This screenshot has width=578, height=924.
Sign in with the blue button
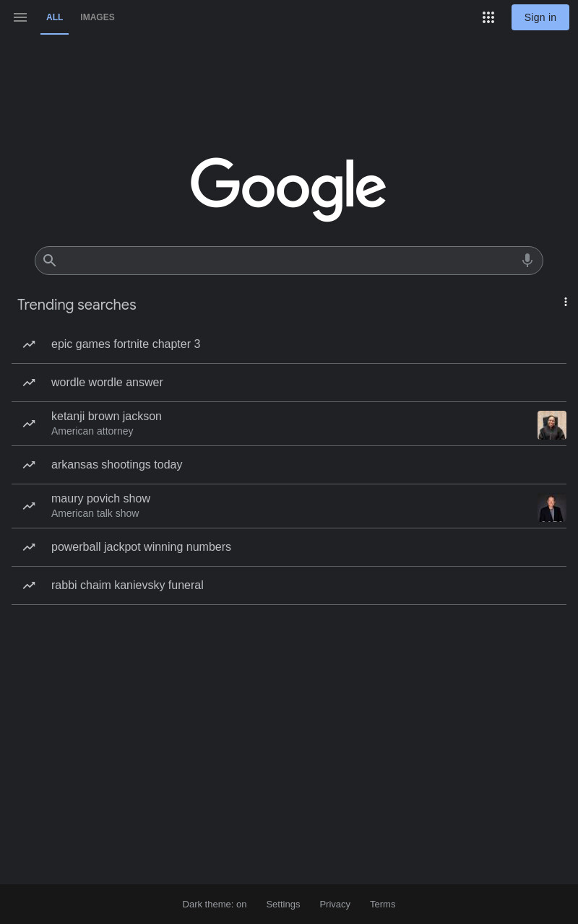(540, 17)
